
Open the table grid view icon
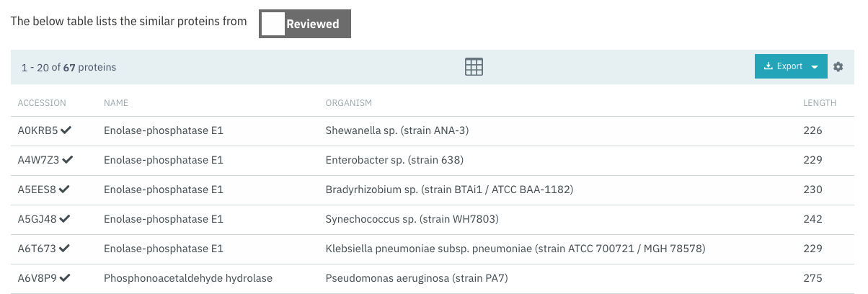point(474,67)
